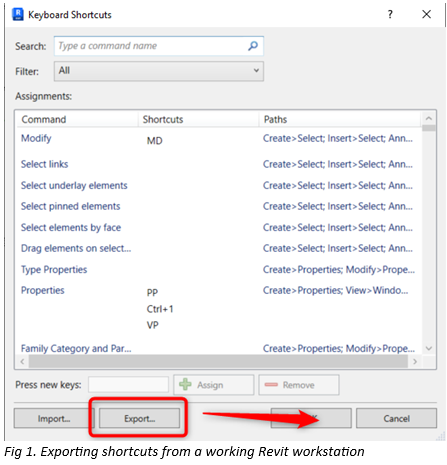This screenshot has width=447, height=465.
Task: Click the Export... button
Action: pos(139,418)
